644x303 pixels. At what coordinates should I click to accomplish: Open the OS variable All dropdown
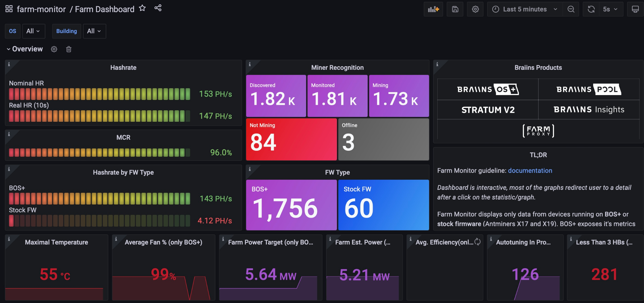coord(34,31)
